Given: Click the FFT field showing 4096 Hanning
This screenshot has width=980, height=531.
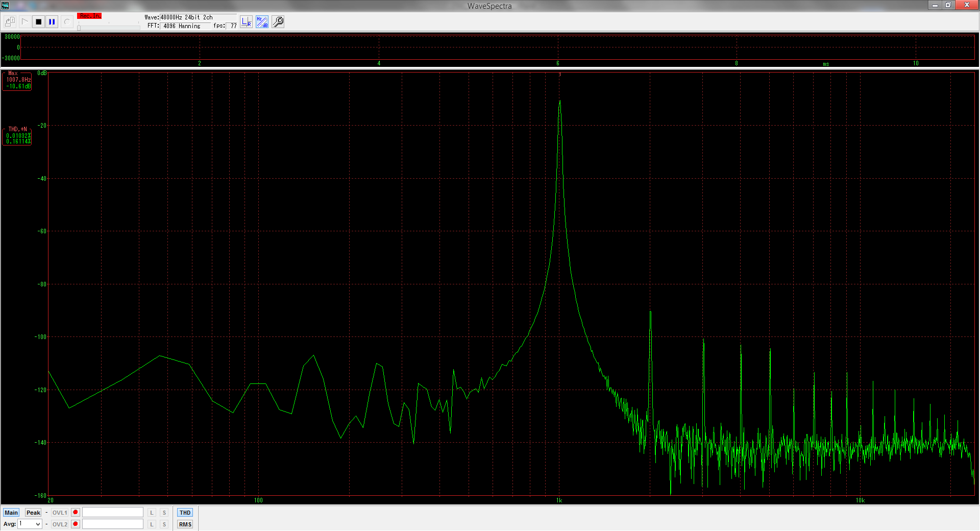Looking at the screenshot, I should pos(184,26).
